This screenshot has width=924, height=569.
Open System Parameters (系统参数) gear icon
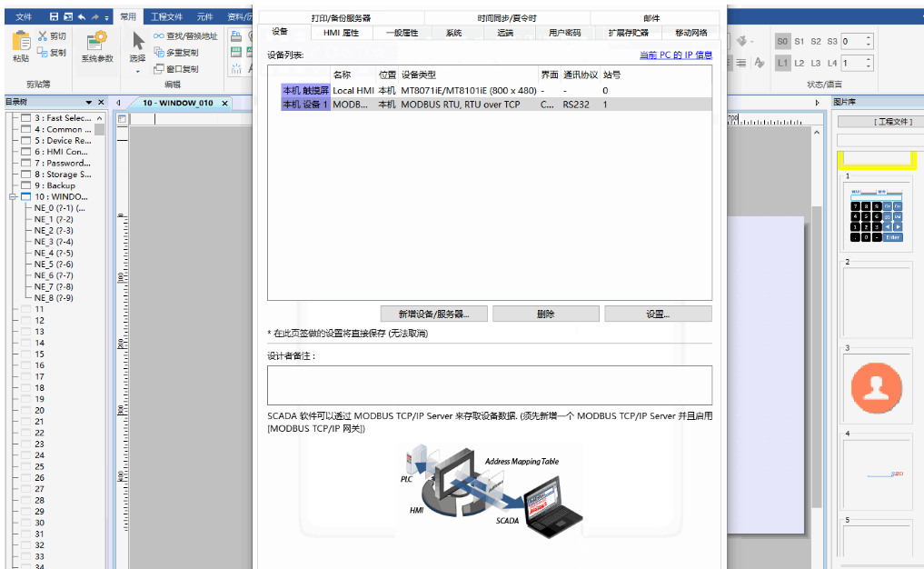click(x=96, y=41)
